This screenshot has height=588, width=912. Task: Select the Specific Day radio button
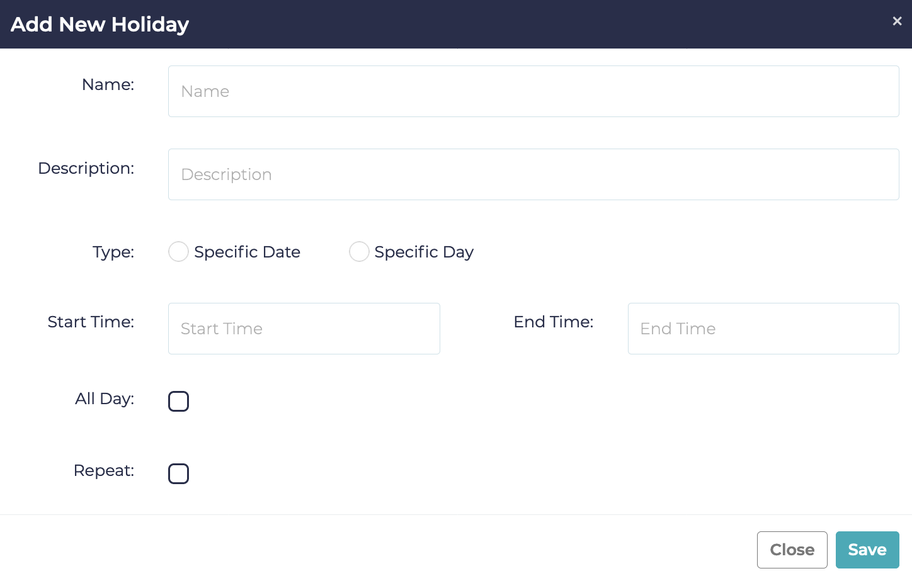359,252
